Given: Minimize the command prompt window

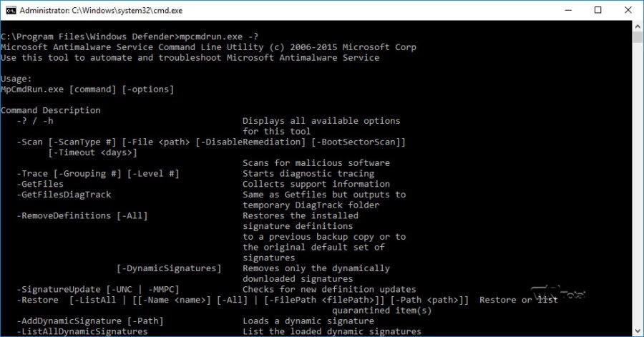Looking at the screenshot, I should pos(568,10).
